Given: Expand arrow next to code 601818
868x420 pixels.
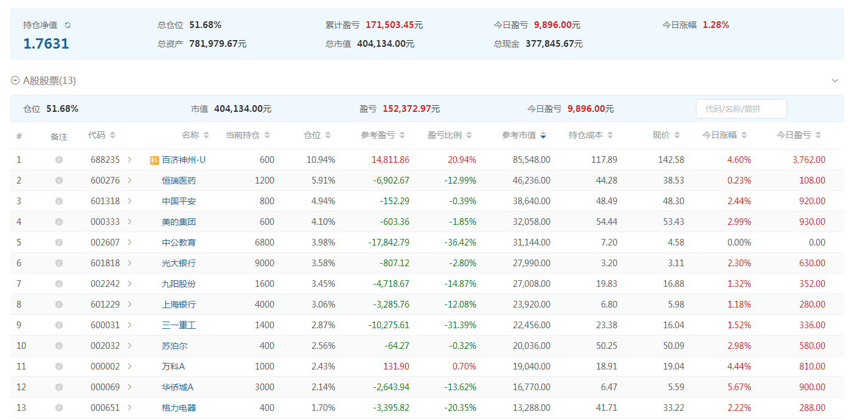Looking at the screenshot, I should point(130,263).
